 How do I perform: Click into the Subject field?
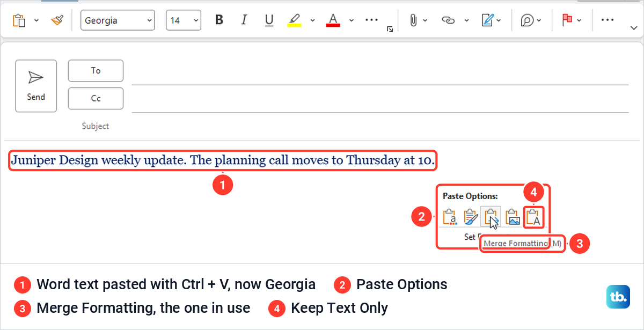click(x=380, y=127)
